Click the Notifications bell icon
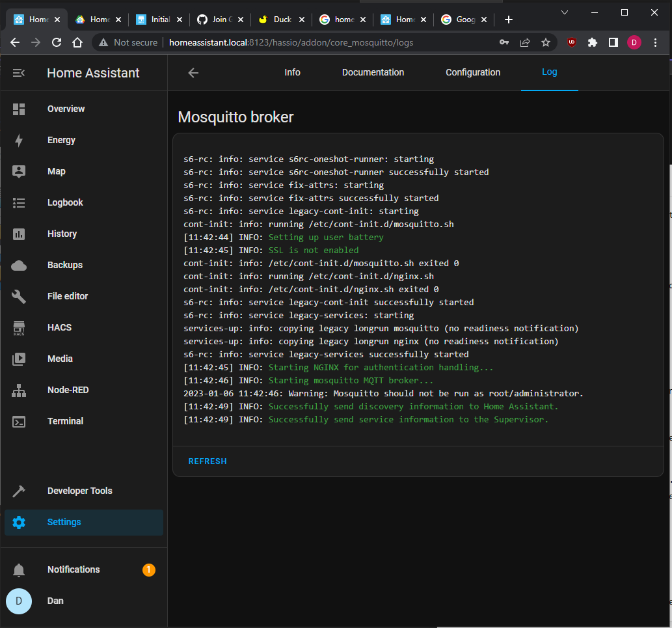672x628 pixels. tap(18, 569)
